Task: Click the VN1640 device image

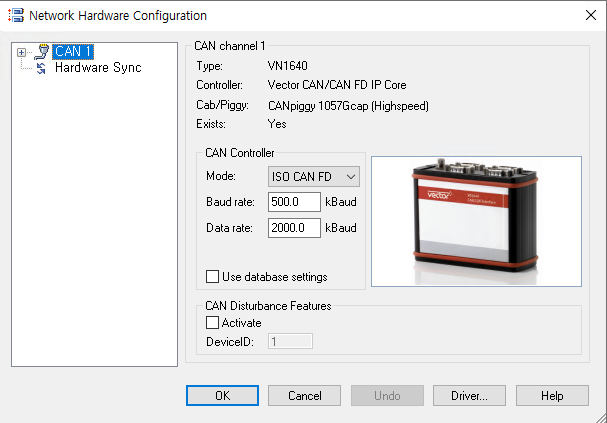Action: coord(476,221)
